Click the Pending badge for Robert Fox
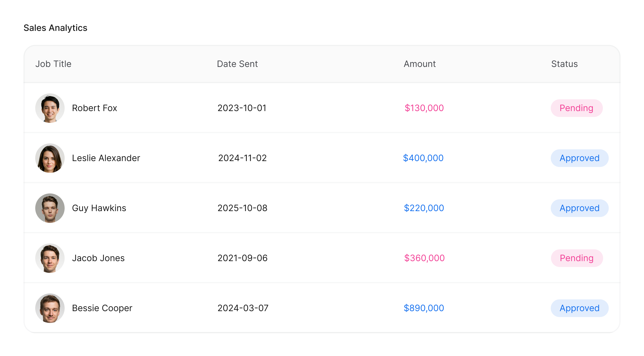 coord(576,108)
